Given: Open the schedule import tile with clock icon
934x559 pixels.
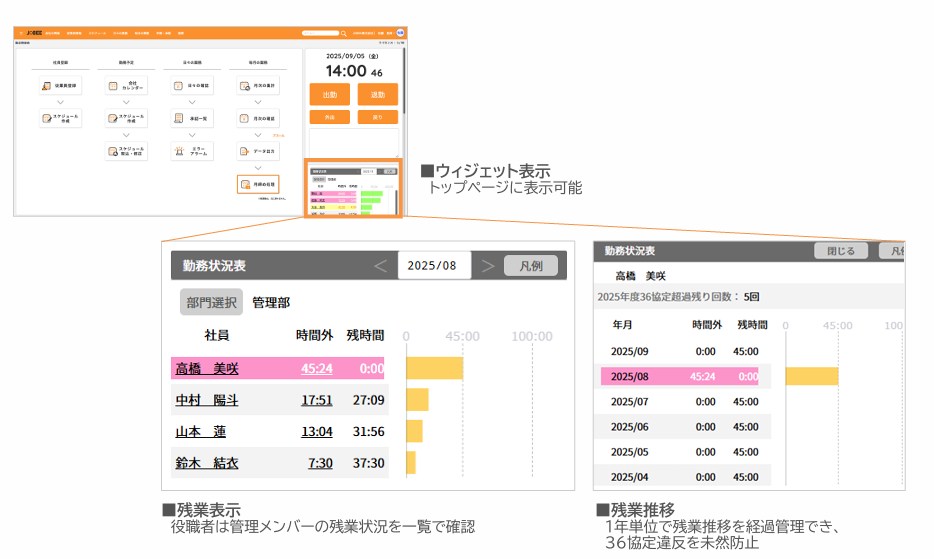Looking at the screenshot, I should (126, 151).
